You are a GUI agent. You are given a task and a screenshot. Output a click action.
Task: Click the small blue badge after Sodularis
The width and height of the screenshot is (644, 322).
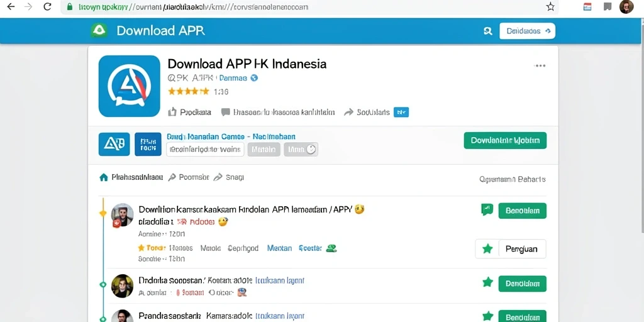(x=401, y=112)
